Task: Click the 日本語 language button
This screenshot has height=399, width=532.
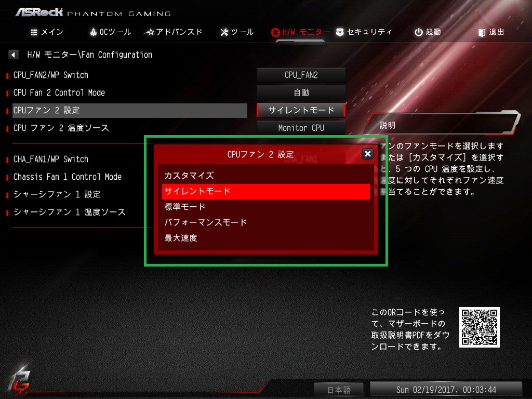Action: (x=339, y=390)
